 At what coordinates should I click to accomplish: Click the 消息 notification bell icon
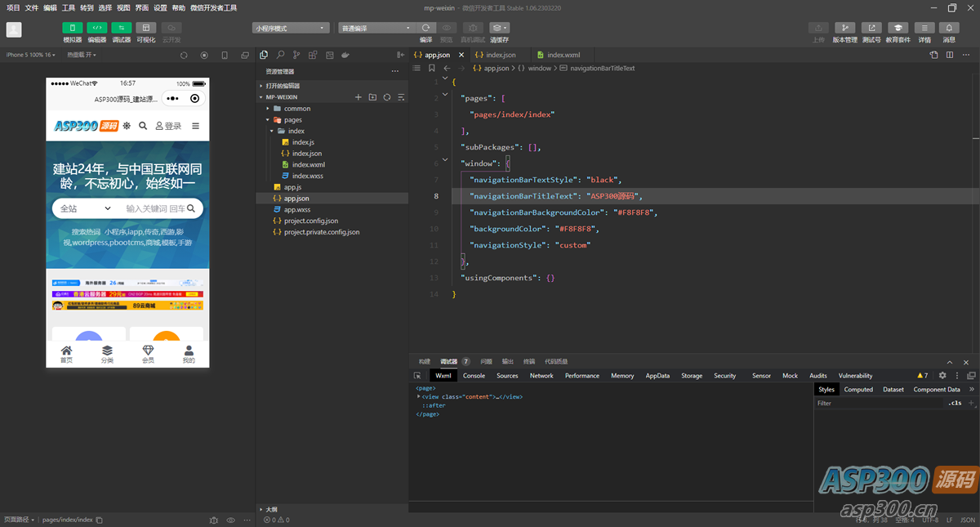click(x=949, y=28)
